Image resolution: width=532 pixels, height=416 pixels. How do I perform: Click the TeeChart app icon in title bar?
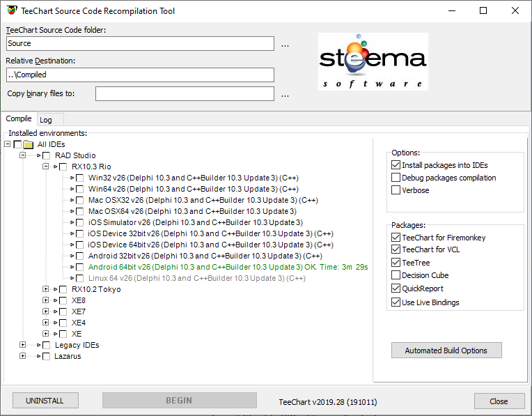click(12, 10)
